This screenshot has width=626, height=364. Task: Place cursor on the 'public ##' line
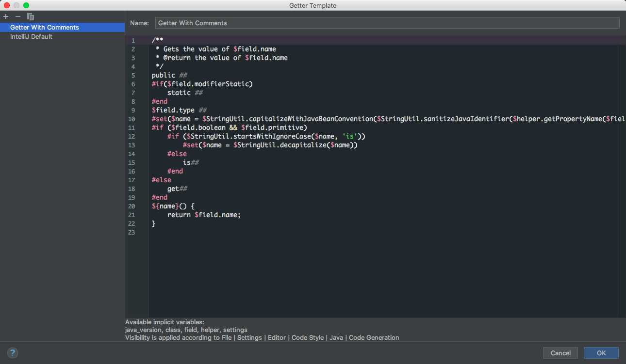point(169,75)
